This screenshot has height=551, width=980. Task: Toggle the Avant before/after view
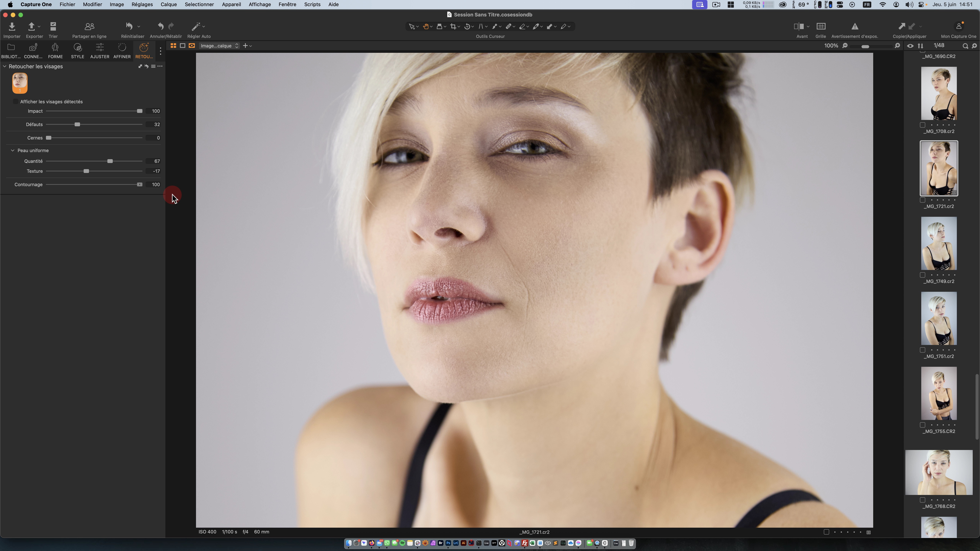pyautogui.click(x=799, y=26)
